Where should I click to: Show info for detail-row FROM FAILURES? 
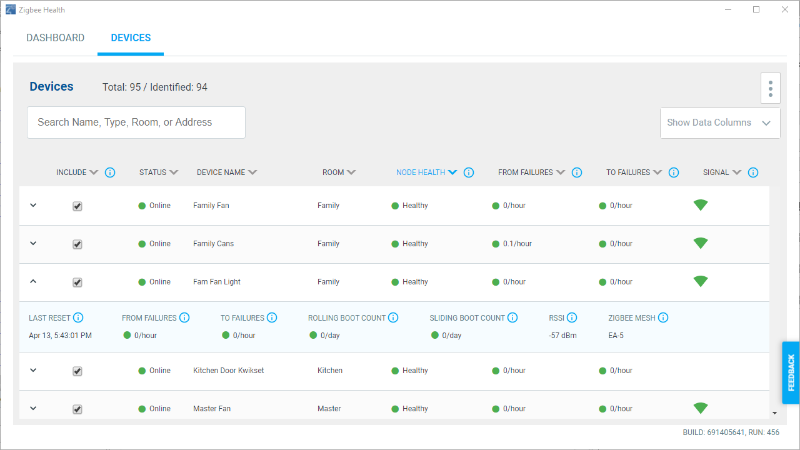click(x=184, y=318)
